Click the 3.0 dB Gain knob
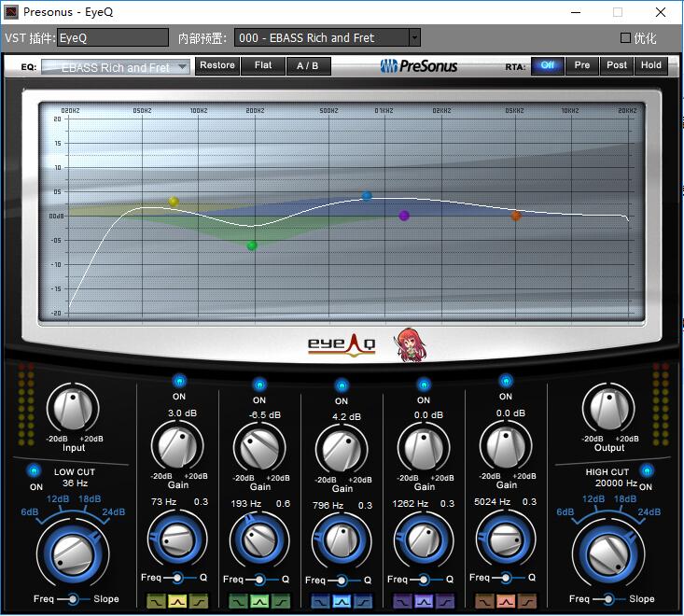Image resolution: width=684 pixels, height=616 pixels. pos(177,446)
